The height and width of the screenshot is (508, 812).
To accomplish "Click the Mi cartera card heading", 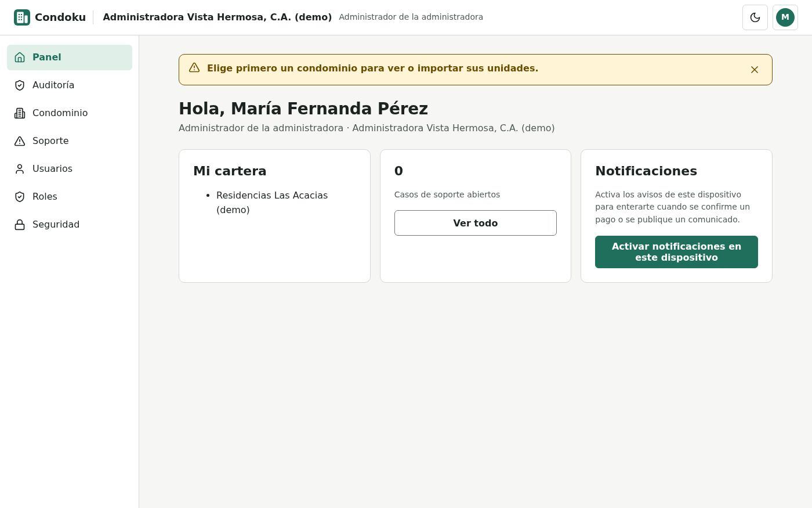I will [x=230, y=171].
